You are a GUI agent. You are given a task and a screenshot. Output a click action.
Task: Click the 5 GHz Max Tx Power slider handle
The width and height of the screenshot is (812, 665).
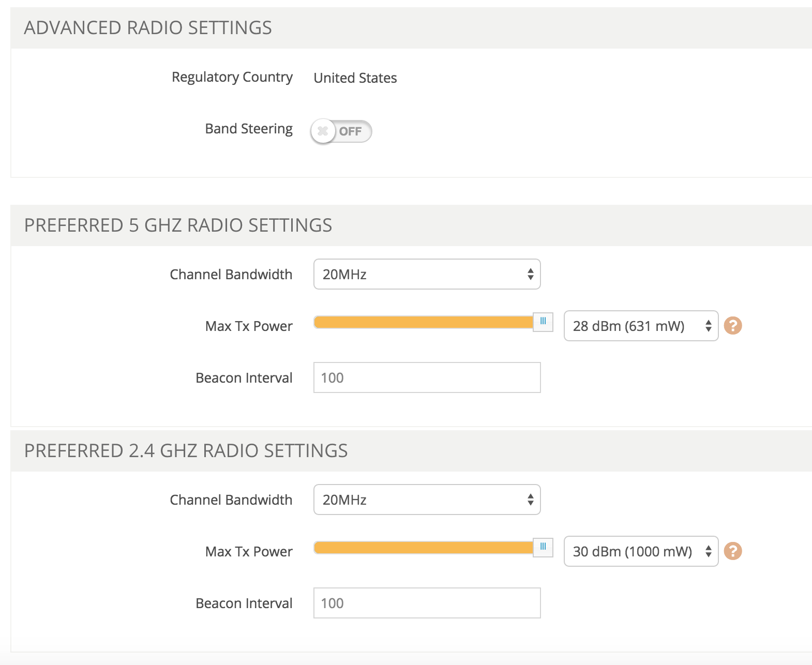543,322
